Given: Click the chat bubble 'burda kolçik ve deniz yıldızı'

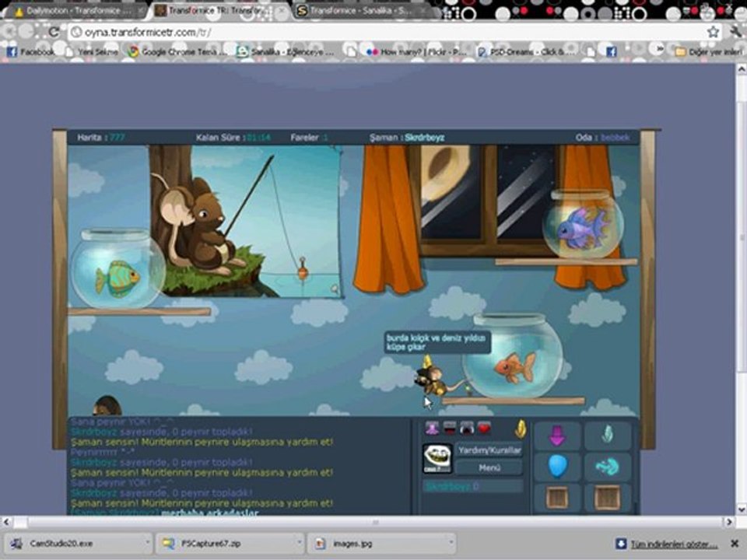Looking at the screenshot, I should pos(437,342).
